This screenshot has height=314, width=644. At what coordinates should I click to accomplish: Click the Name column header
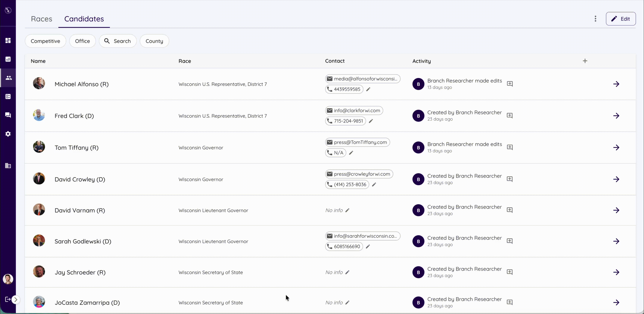pyautogui.click(x=38, y=61)
